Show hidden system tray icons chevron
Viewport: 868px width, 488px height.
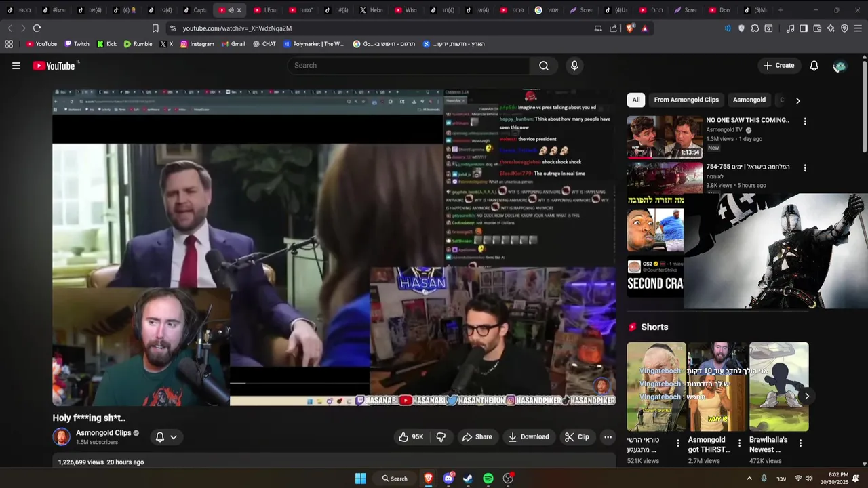(x=749, y=479)
